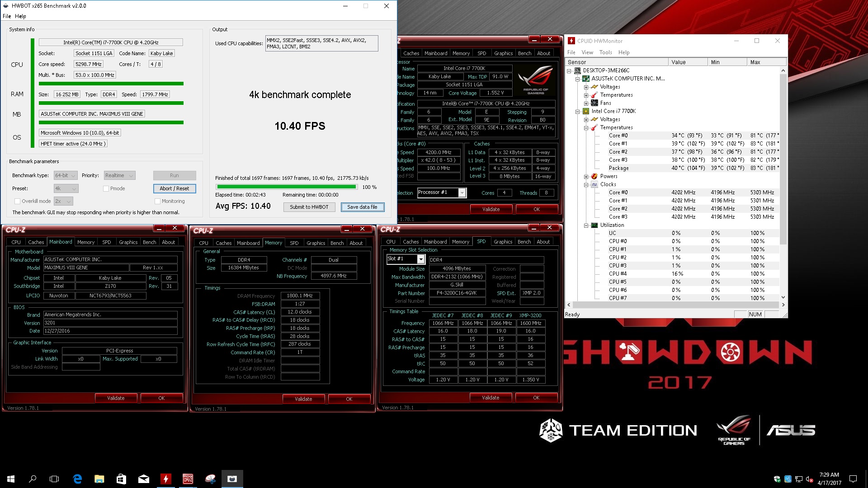868x488 pixels.
Task: Click the taskbar search icon
Action: pyautogui.click(x=33, y=479)
